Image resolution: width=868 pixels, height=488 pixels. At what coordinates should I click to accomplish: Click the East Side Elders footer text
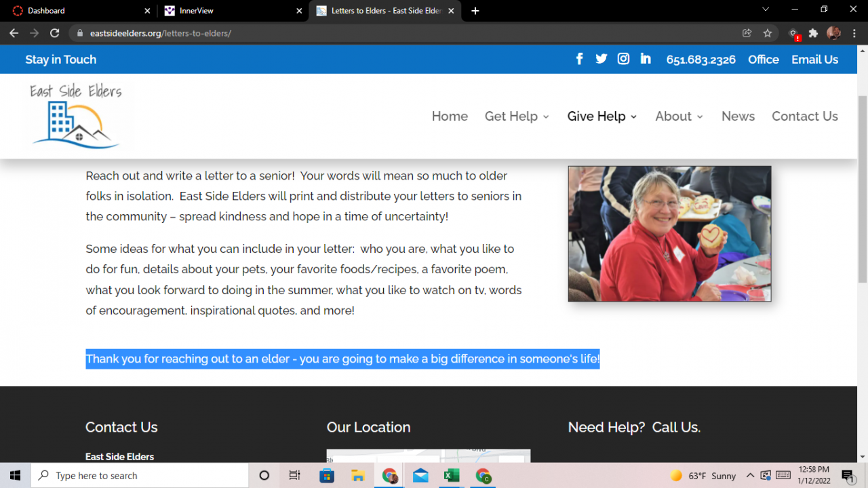click(119, 457)
